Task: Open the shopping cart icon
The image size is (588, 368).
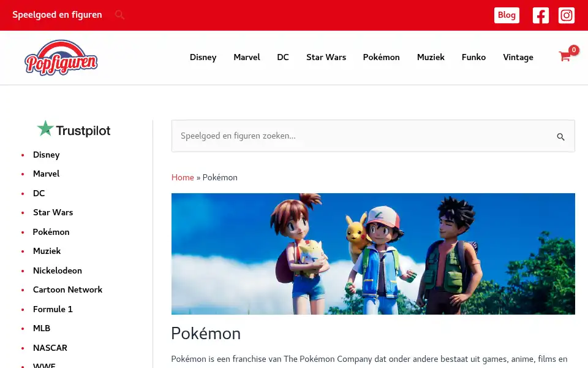Action: (565, 56)
